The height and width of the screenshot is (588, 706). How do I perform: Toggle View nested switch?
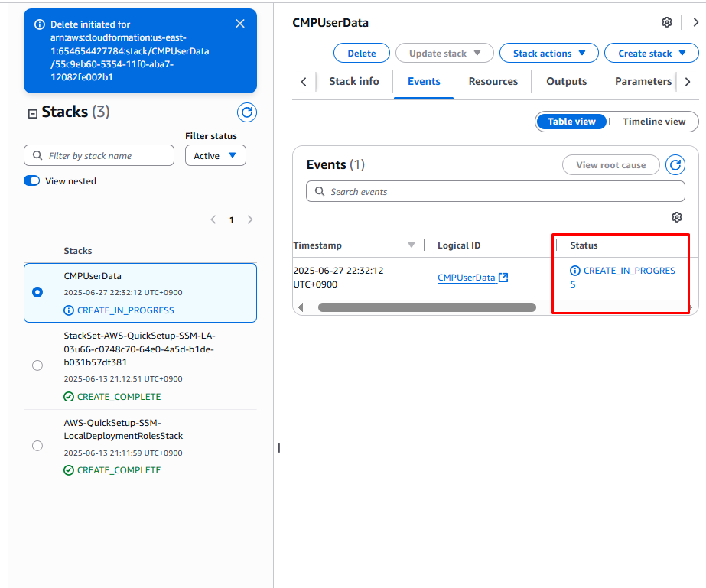pos(32,181)
